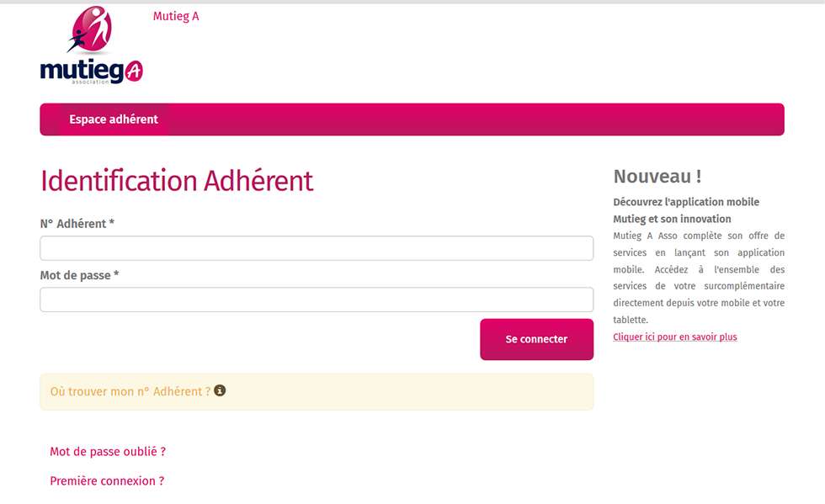The height and width of the screenshot is (504, 825).
Task: Click the N° Adhérent field label
Action: click(77, 224)
